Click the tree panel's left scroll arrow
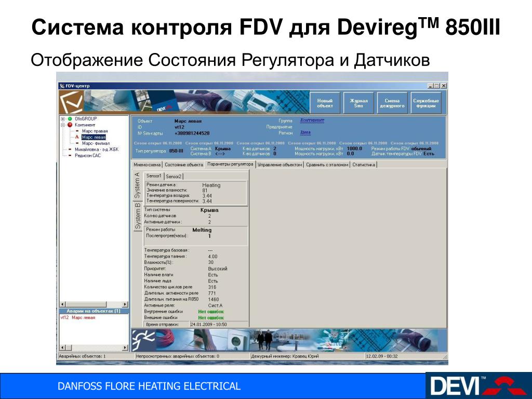This screenshot has width=532, height=399. 62,304
